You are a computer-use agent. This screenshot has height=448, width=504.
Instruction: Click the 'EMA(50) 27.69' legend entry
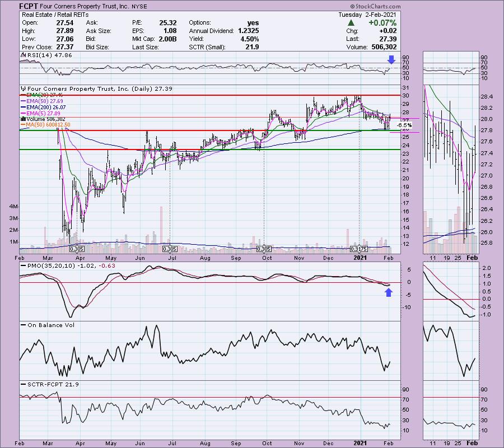[44, 101]
